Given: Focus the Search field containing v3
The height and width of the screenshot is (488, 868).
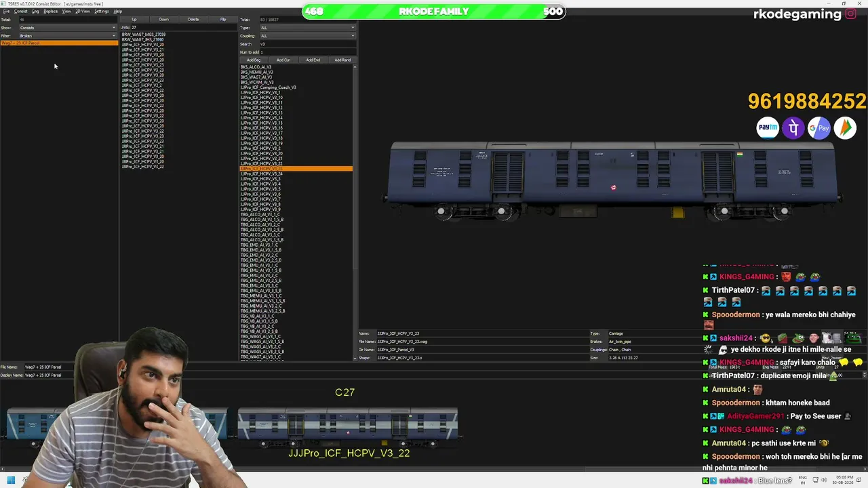Looking at the screenshot, I should point(307,44).
